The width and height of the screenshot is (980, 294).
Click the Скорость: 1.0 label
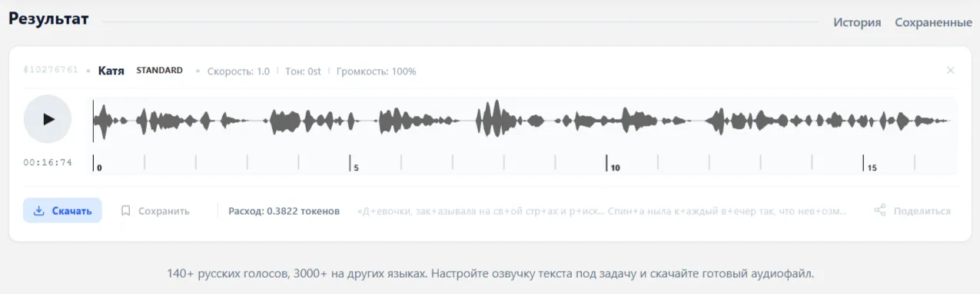[x=238, y=71]
